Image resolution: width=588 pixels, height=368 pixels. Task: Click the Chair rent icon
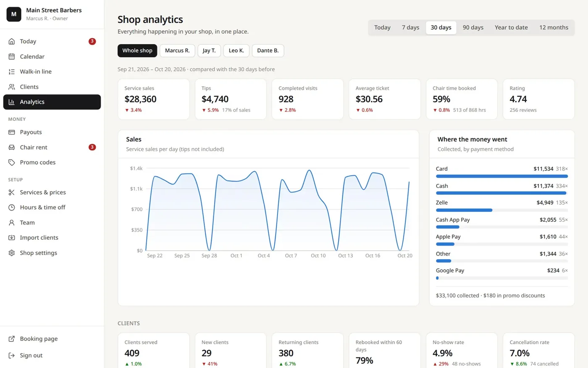(x=12, y=147)
